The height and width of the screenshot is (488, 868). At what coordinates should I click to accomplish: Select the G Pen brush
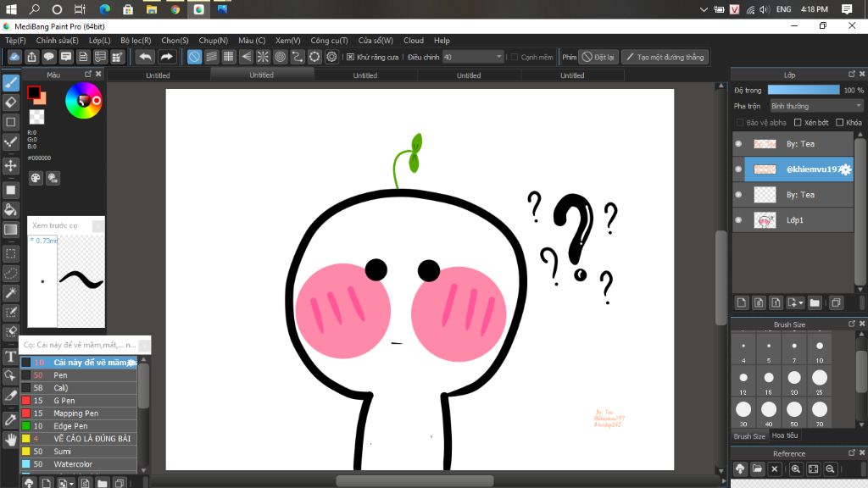(79, 401)
